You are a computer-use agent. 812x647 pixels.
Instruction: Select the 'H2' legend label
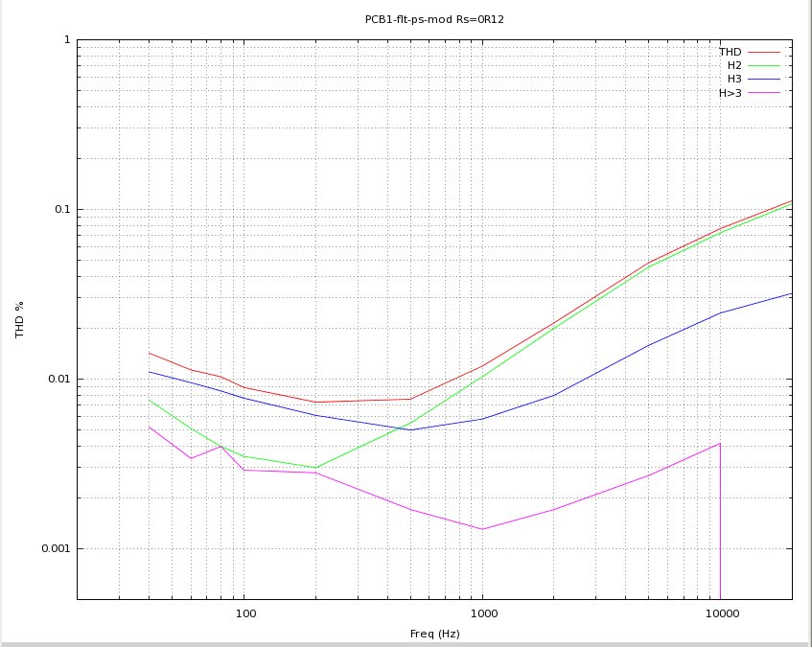(x=734, y=65)
